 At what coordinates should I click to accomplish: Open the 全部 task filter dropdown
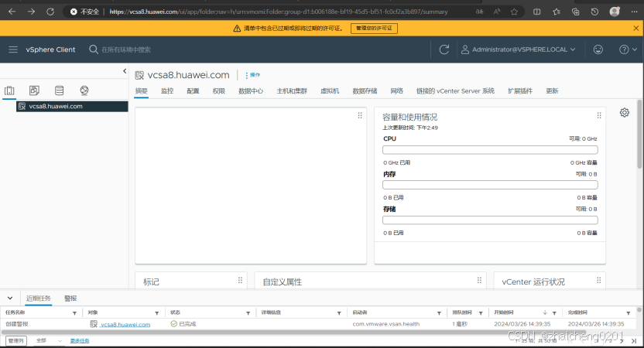pos(49,340)
